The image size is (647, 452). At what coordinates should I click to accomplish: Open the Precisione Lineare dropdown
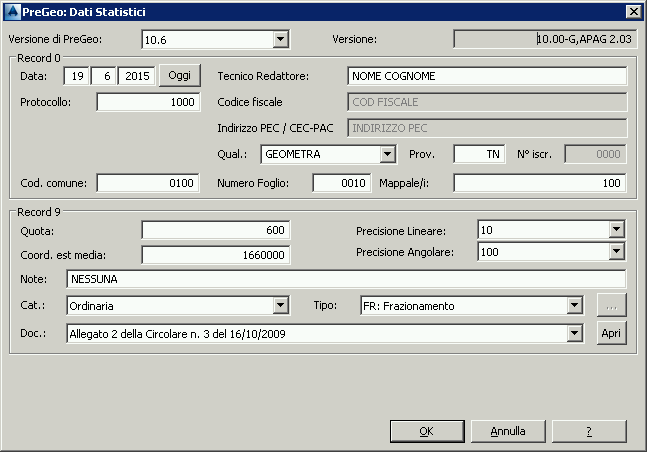[x=617, y=230]
